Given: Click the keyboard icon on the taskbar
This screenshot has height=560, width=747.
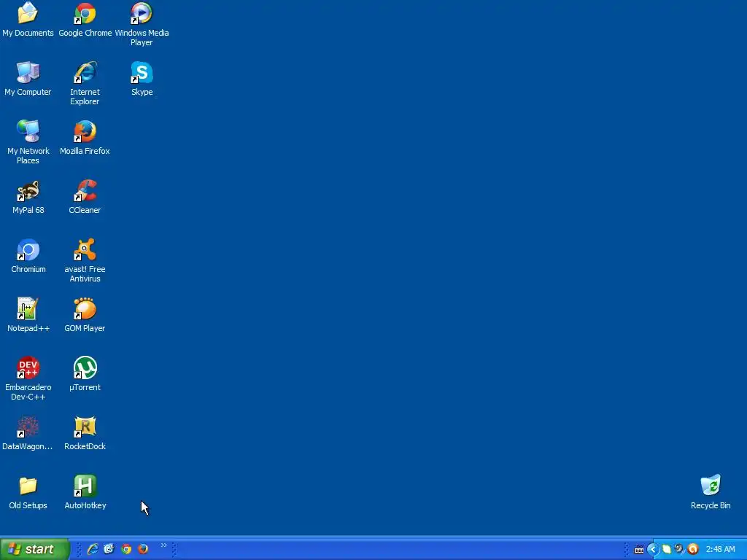Looking at the screenshot, I should (639, 550).
